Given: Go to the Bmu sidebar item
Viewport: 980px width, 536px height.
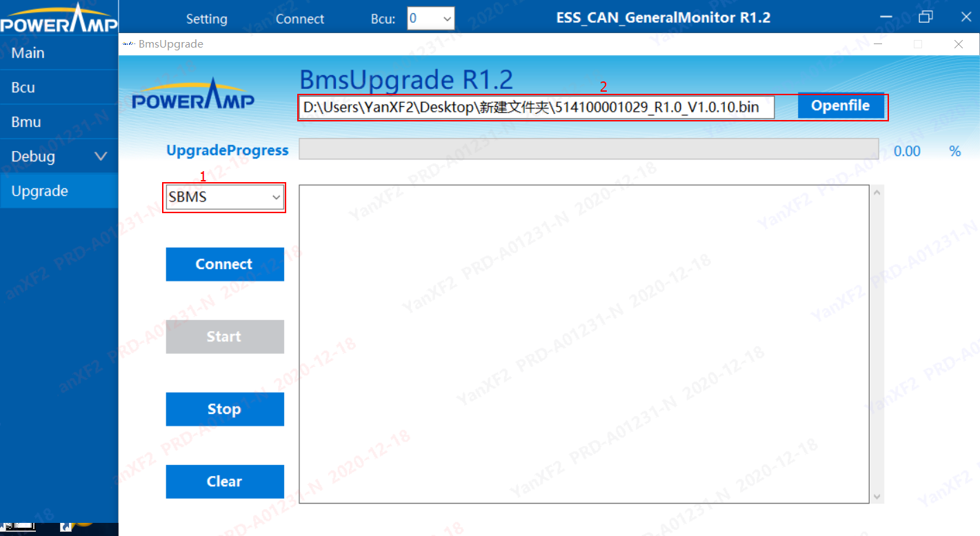Looking at the screenshot, I should [x=59, y=122].
